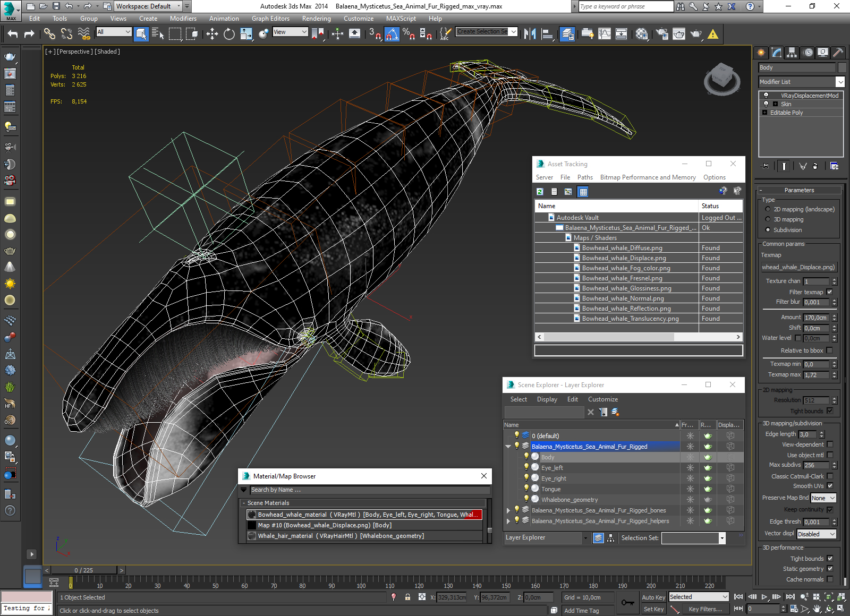Toggle the Keep continuity checkbox
The height and width of the screenshot is (616, 850).
(x=830, y=509)
